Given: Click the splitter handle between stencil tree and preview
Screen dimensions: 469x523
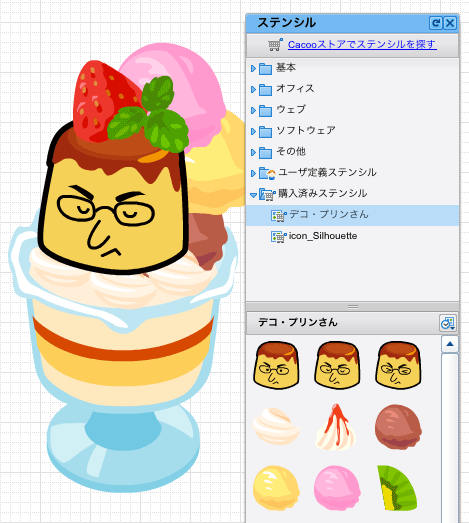Looking at the screenshot, I should 353,307.
